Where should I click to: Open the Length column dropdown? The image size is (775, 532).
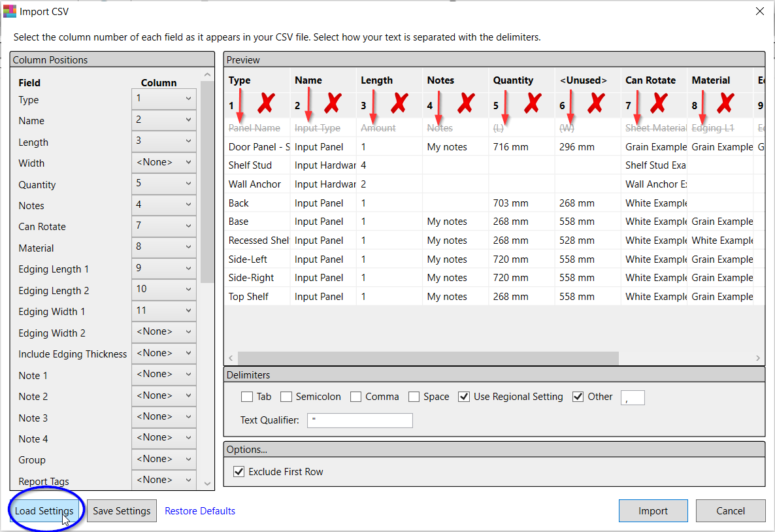click(163, 141)
